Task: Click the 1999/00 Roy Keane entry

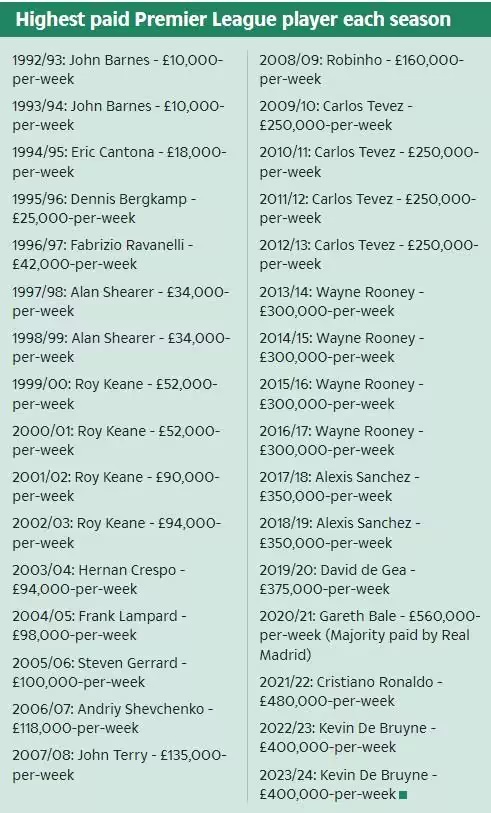Action: pos(116,394)
